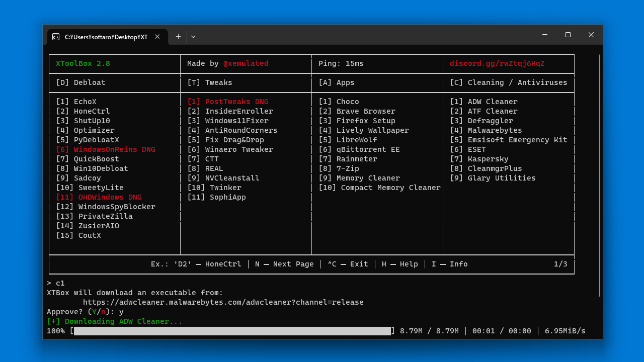Viewport: 644px width, 362px height.
Task: Click the [10] Compact Memory Cleaner entry
Action: coord(380,188)
